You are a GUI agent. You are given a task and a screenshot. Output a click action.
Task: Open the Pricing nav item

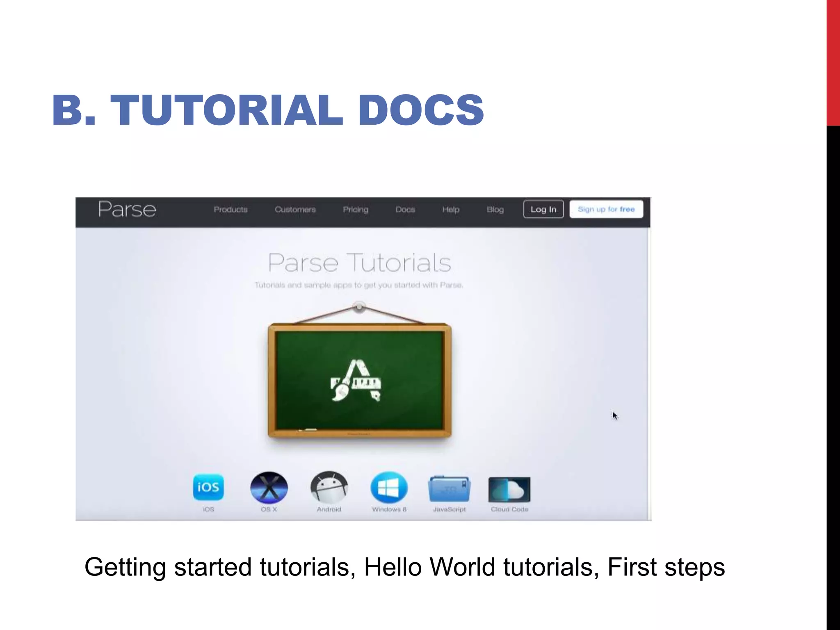coord(356,210)
